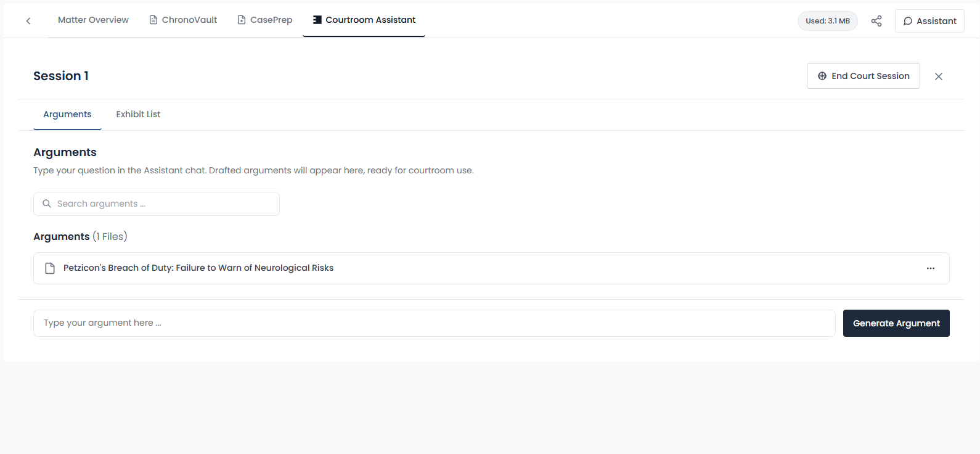Image resolution: width=980 pixels, height=454 pixels.
Task: Select the Matter Overview tab
Action: (x=92, y=19)
